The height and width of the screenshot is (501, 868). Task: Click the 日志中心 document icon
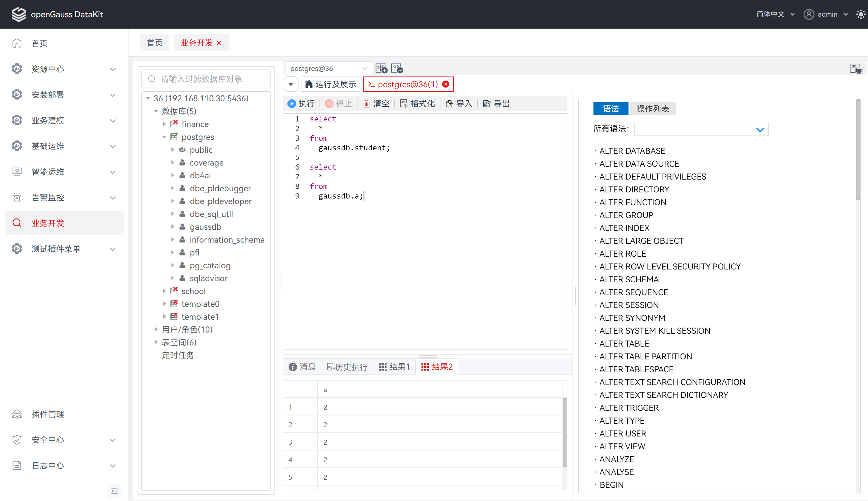17,465
